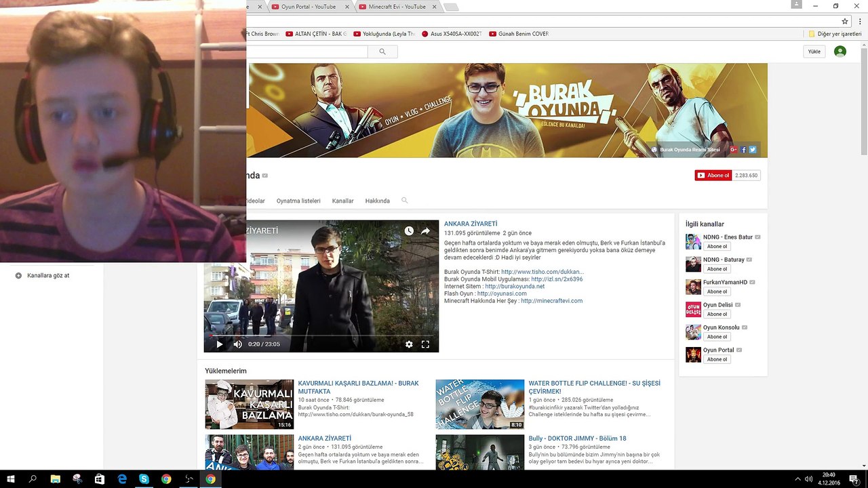Mute the video with the speaker icon
Viewport: 868px width, 488px height.
[x=237, y=344]
